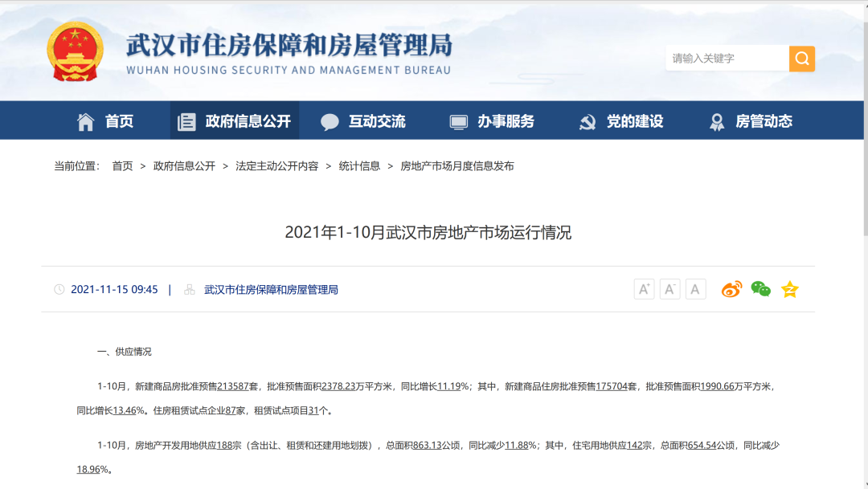Click the keyword search input field
The height and width of the screenshot is (489, 868).
coord(726,59)
